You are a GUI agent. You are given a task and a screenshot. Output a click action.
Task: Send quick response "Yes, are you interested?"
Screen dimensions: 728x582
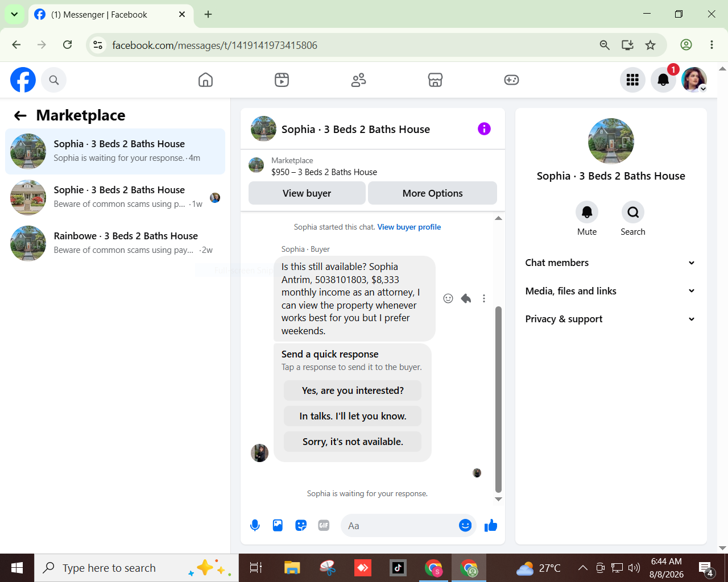(353, 390)
